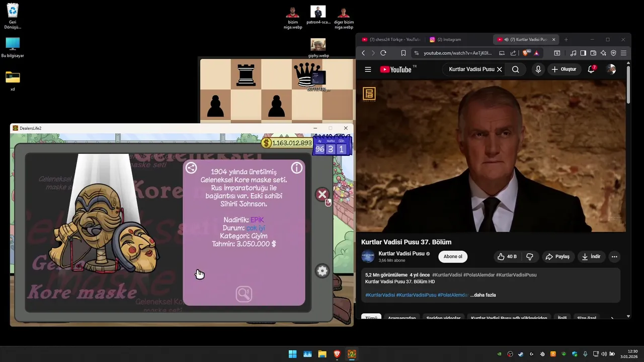Select giphy.webp desktop file
This screenshot has height=362, width=644.
click(318, 48)
